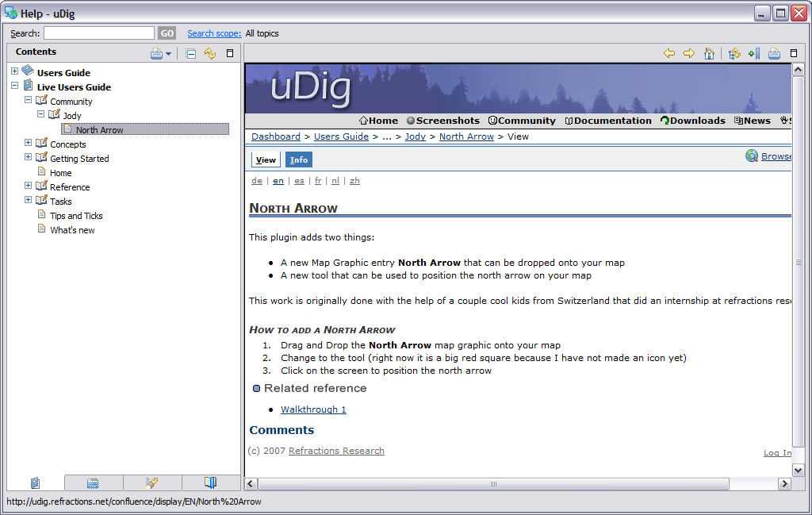Switch to the Contents view tab at bottom
Screen dimensions: 812x515
(x=35, y=483)
